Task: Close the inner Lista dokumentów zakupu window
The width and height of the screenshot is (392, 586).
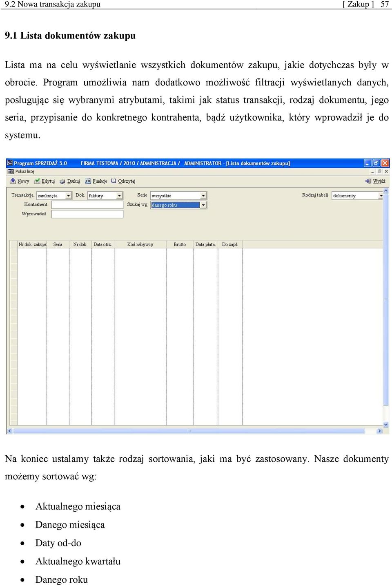Action: [386, 172]
